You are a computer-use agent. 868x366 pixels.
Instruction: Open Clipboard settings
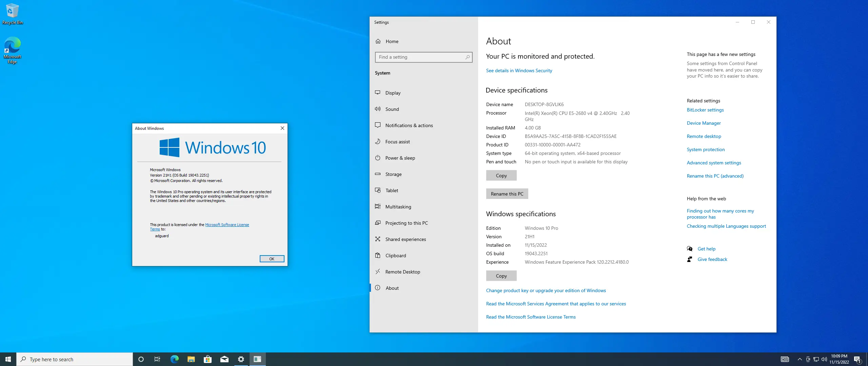(x=395, y=255)
